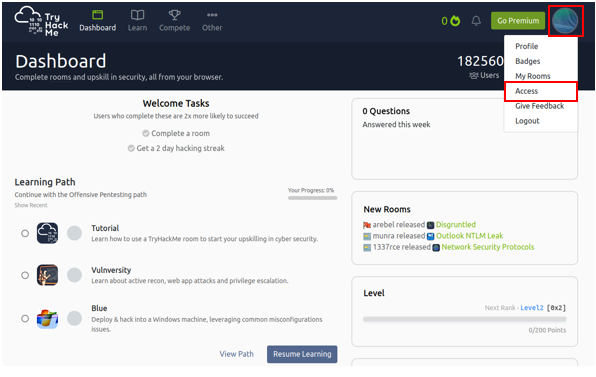
Task: Click the Tutorial room cloud icon
Action: click(x=48, y=233)
